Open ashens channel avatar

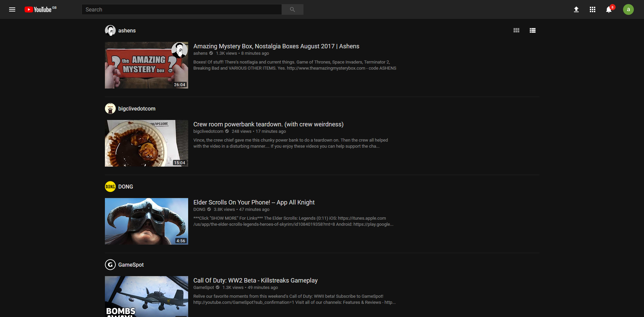[x=110, y=30]
